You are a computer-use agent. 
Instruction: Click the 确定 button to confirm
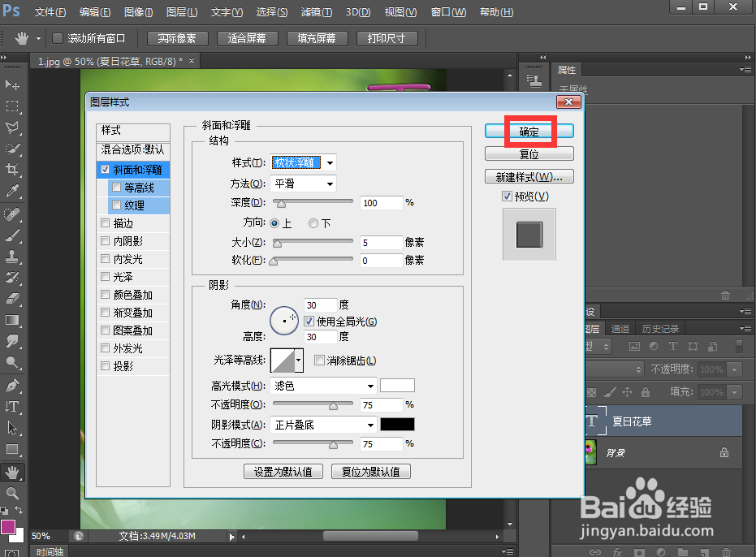[529, 130]
